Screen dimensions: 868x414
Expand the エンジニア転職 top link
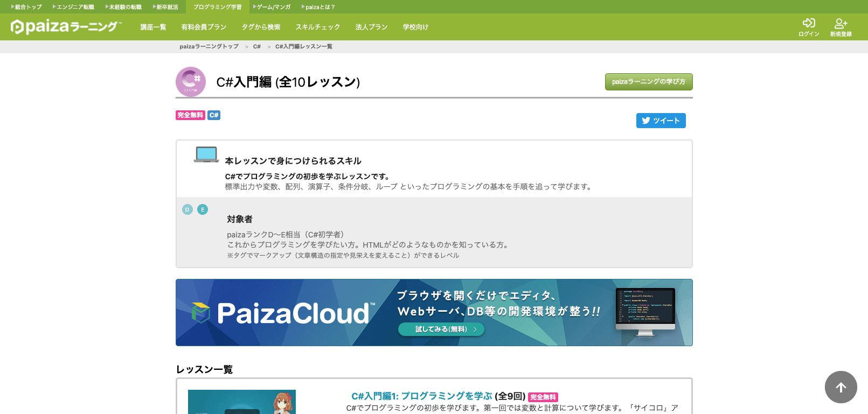pyautogui.click(x=74, y=7)
